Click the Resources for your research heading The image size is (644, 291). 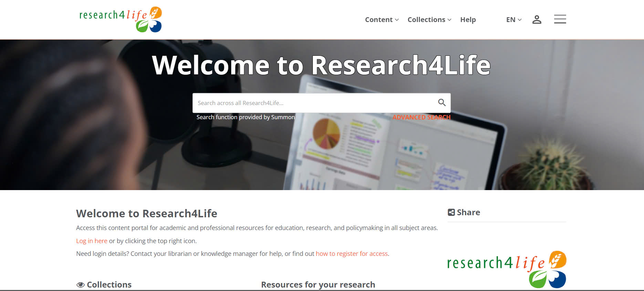(318, 285)
